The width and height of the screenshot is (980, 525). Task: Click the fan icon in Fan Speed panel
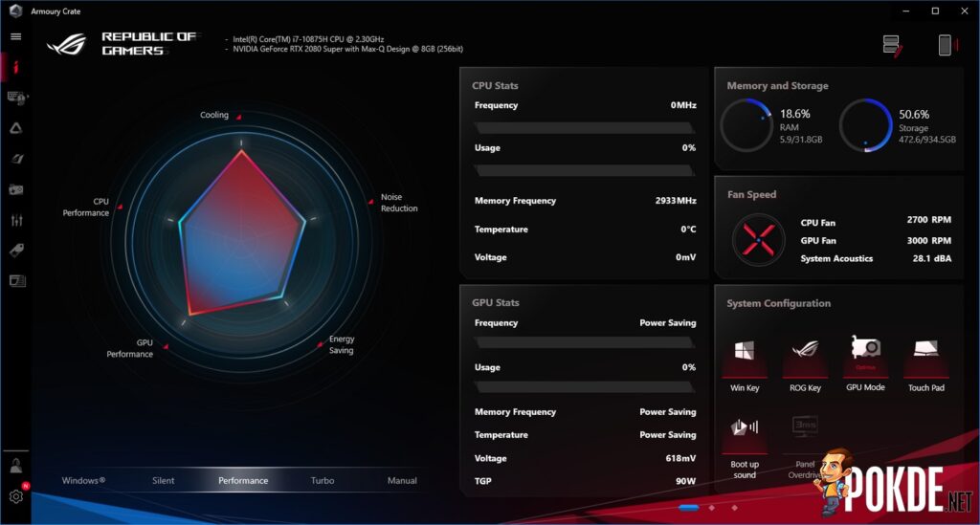tap(758, 240)
